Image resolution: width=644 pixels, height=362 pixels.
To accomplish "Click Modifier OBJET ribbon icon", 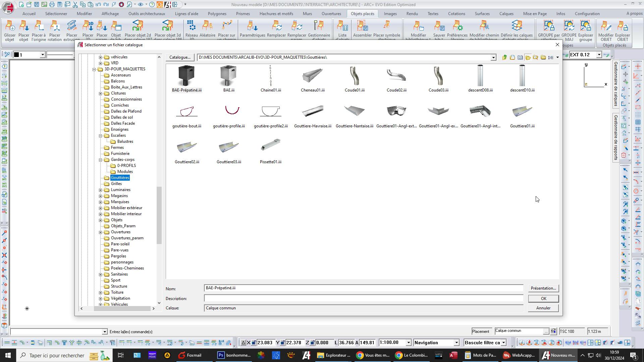I will tap(606, 30).
